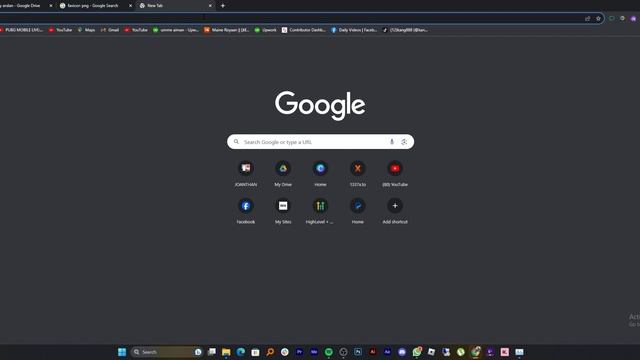640x360 pixels.
Task: Click the Google logo
Action: [320, 105]
